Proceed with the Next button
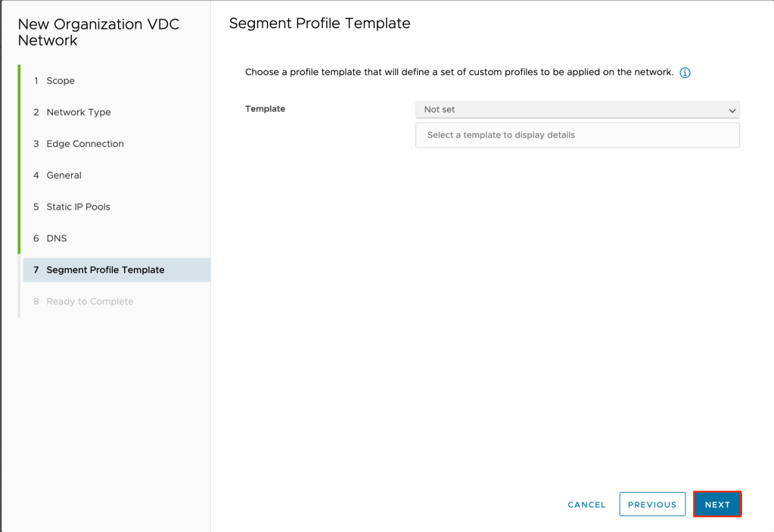The image size is (774, 532). click(x=717, y=504)
